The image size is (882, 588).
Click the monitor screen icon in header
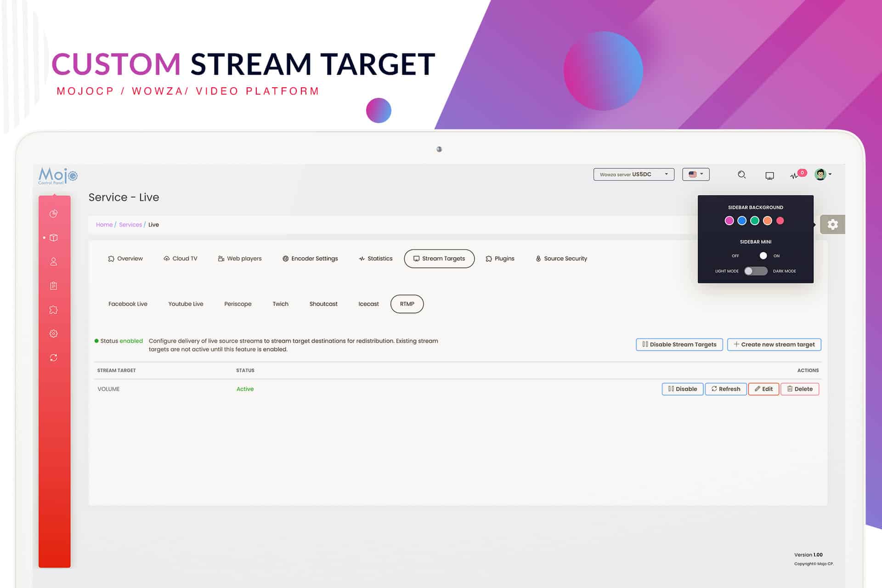[769, 175]
